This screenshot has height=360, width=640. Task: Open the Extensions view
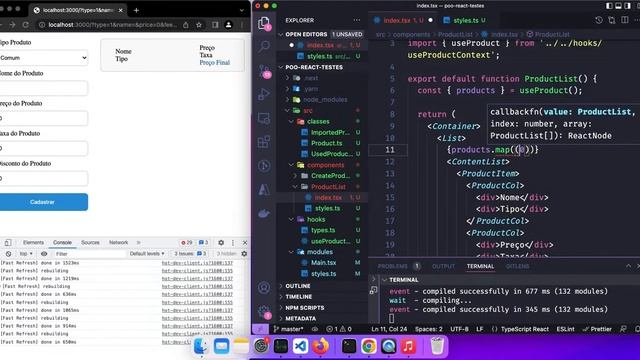264,142
